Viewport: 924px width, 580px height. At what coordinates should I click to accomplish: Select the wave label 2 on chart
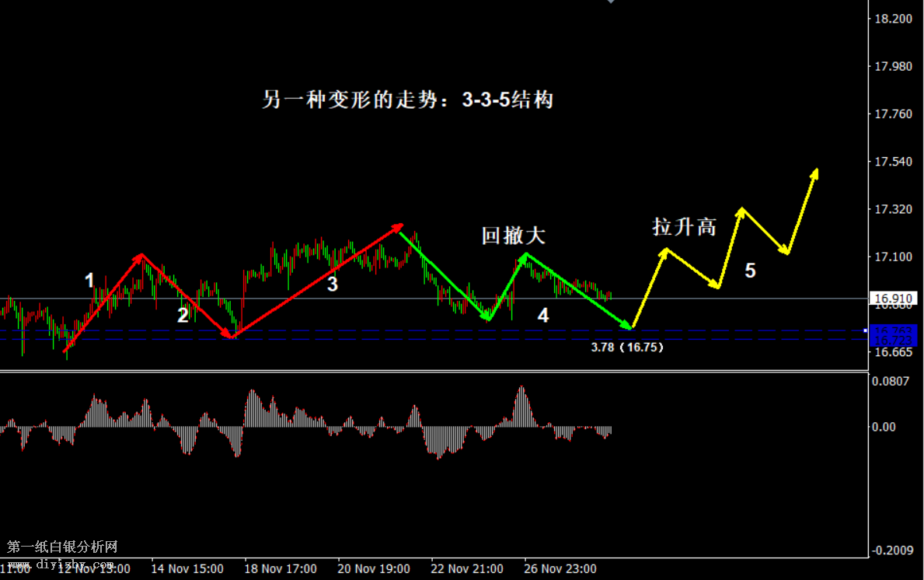point(183,315)
